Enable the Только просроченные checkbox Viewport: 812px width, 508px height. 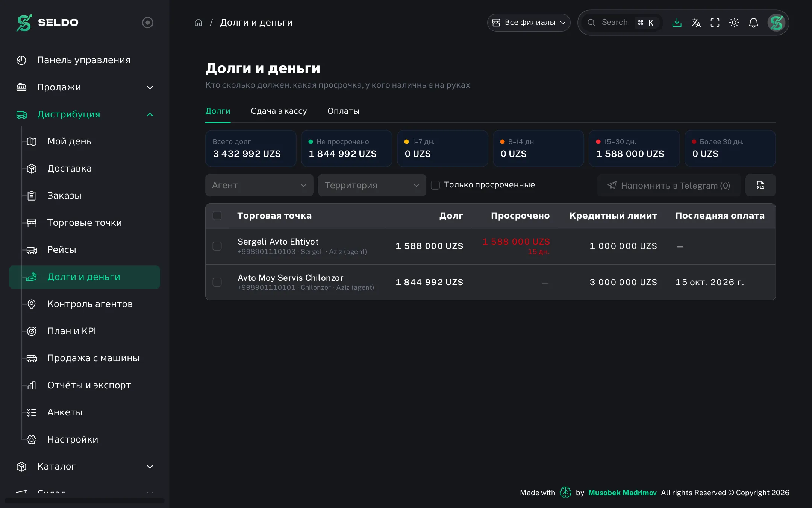pos(435,185)
